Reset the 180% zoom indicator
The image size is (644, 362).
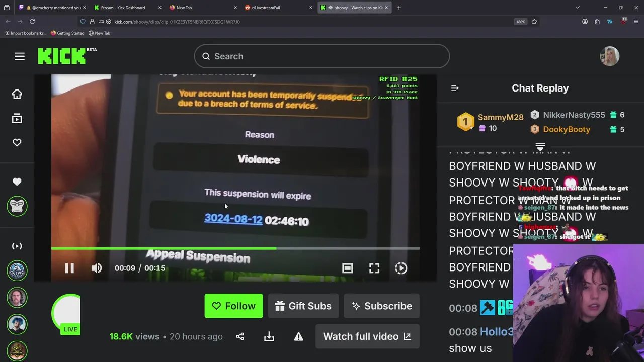(x=521, y=22)
